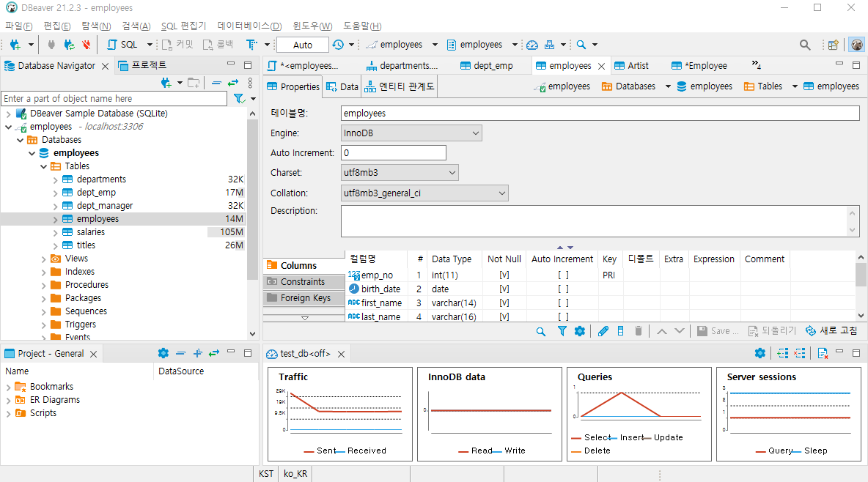Switch to the Data tab
868x482 pixels.
(342, 87)
